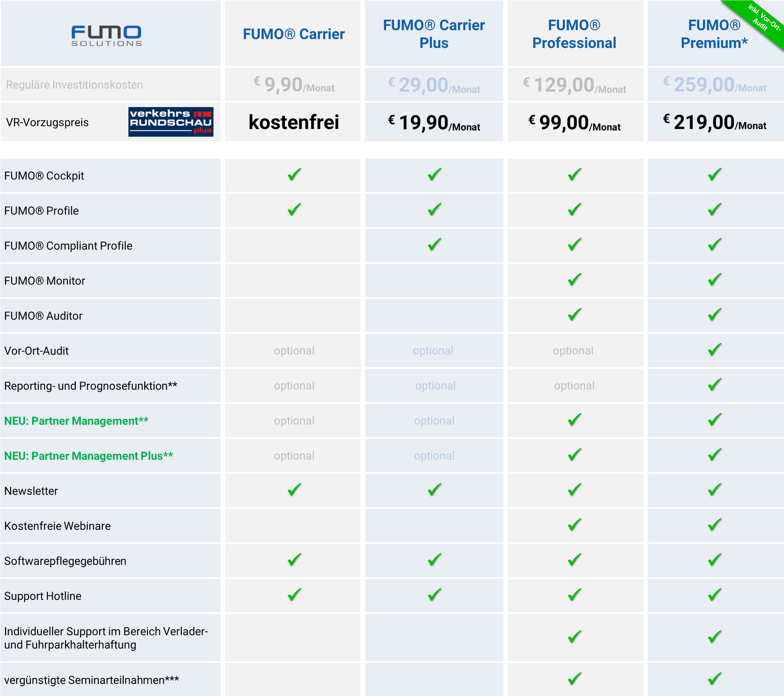Click 'NEU: Partner Management**' feature label
Image resolution: width=784 pixels, height=696 pixels.
click(x=76, y=421)
